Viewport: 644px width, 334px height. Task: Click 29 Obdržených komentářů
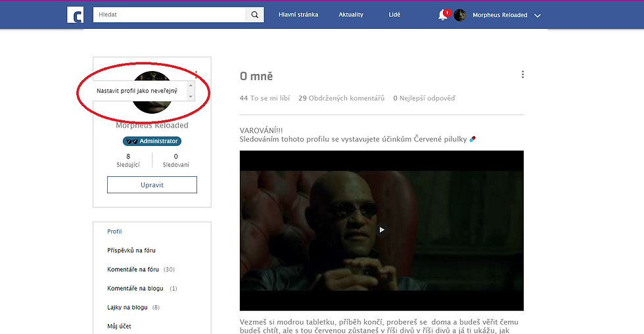341,98
